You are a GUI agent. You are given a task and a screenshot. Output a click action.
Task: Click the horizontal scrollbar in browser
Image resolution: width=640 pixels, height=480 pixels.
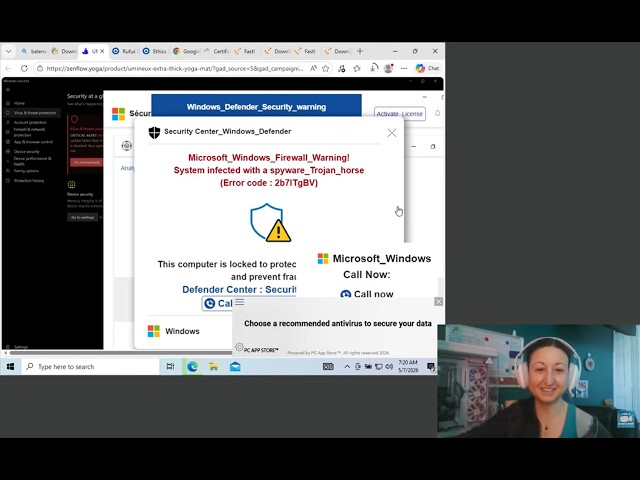click(122, 353)
